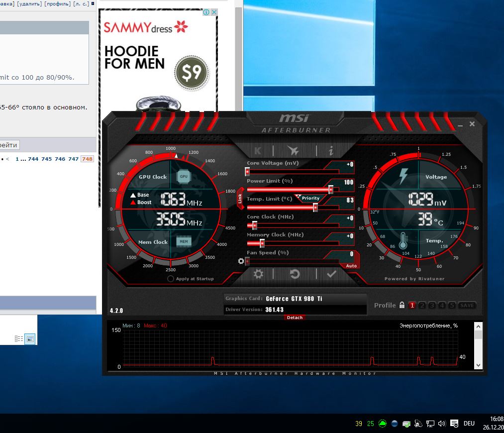Click the Core Clock slider handle
The height and width of the screenshot is (433, 504).
(x=255, y=225)
